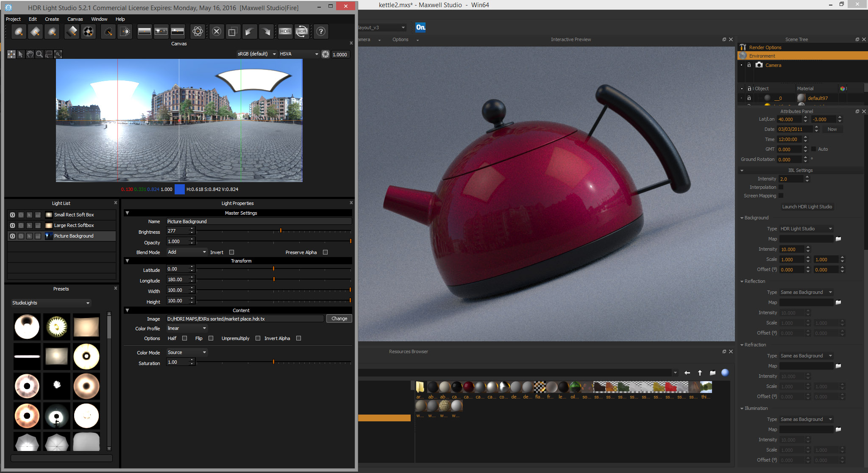Create a rectangular light from the toolbar
868x473 pixels.
pyautogui.click(x=36, y=32)
